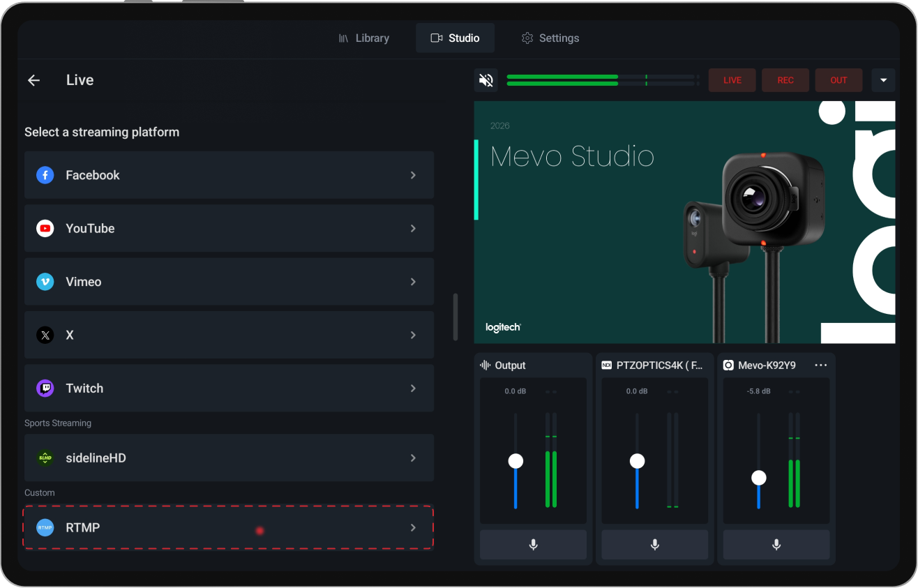Image resolution: width=918 pixels, height=588 pixels.
Task: Open the Settings tab
Action: coord(550,38)
